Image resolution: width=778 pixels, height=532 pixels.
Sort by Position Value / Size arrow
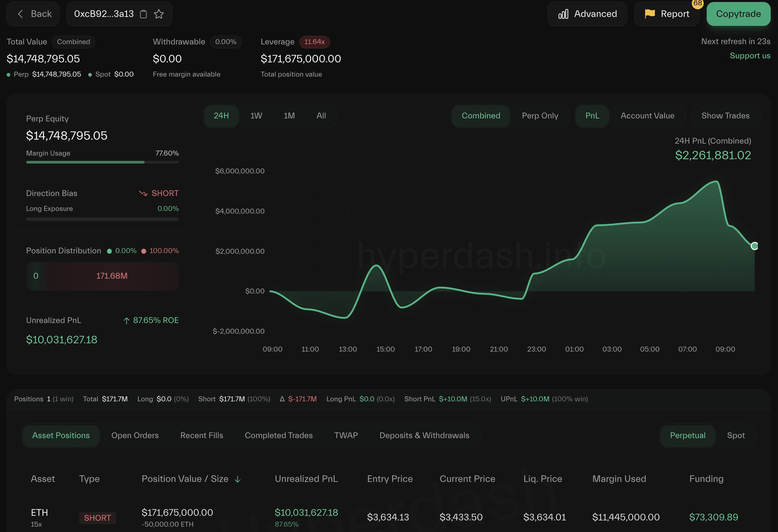[x=237, y=480]
